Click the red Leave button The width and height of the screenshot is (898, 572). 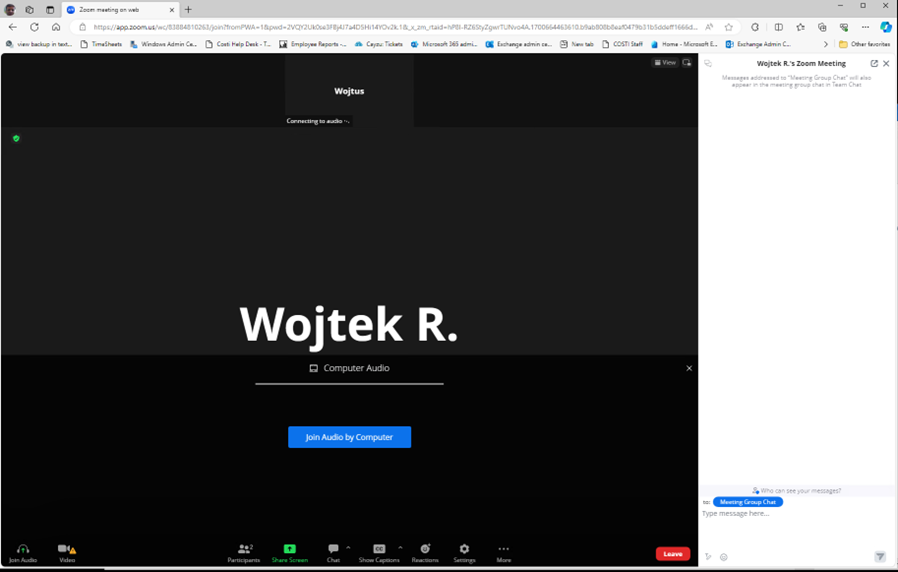[672, 554]
